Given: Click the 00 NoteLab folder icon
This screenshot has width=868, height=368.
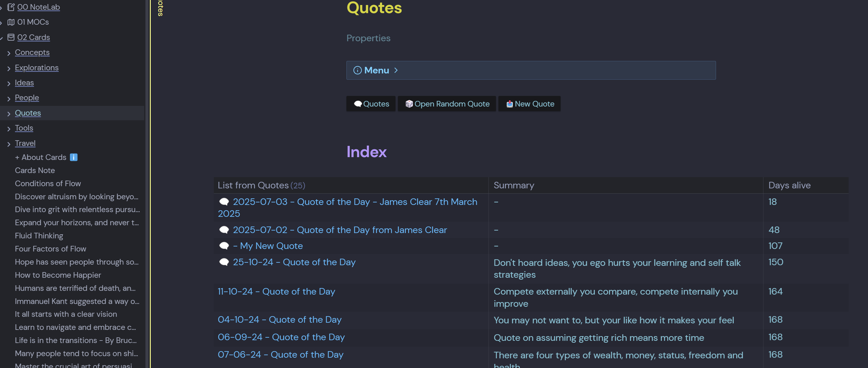Looking at the screenshot, I should pos(11,7).
